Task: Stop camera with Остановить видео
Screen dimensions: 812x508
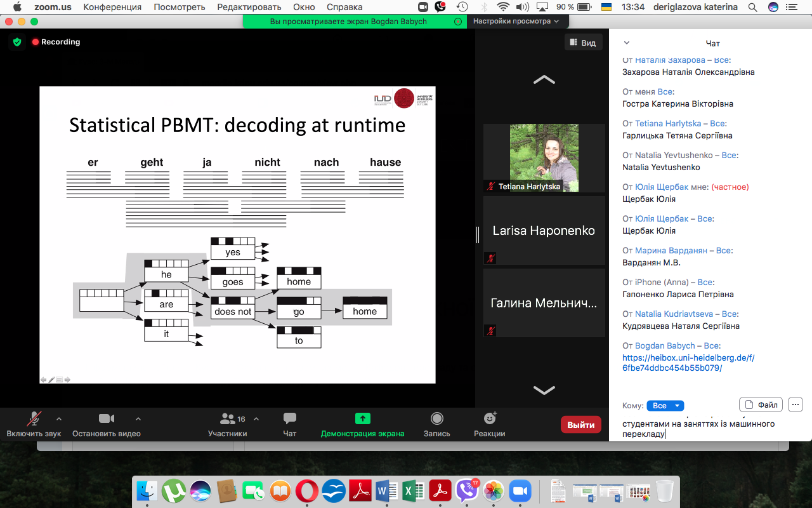Action: [x=106, y=424]
